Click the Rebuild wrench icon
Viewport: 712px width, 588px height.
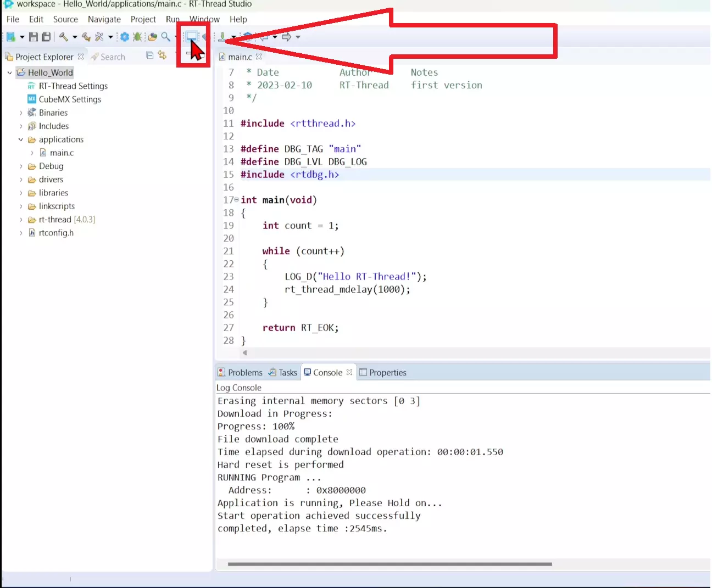[86, 37]
